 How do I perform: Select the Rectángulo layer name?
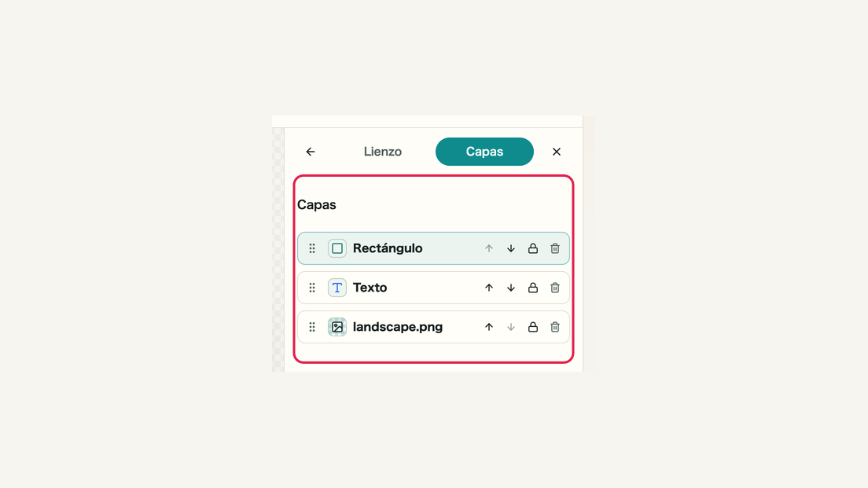[388, 248]
